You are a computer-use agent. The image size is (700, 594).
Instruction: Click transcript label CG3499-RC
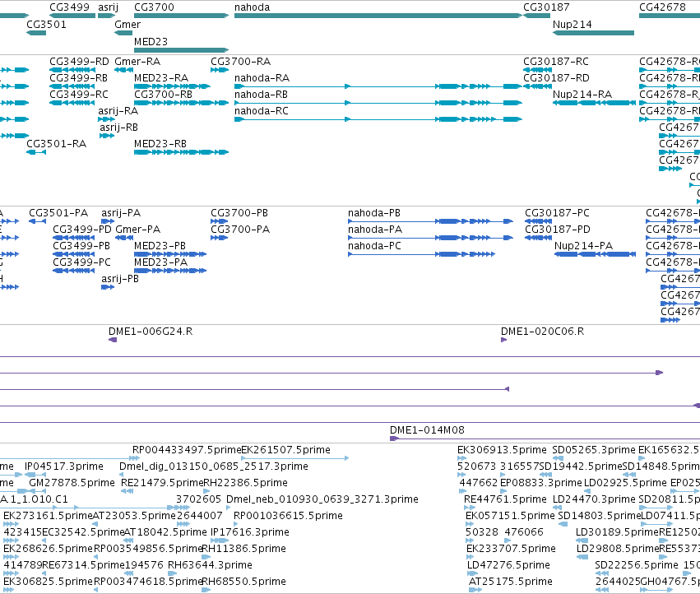click(79, 95)
